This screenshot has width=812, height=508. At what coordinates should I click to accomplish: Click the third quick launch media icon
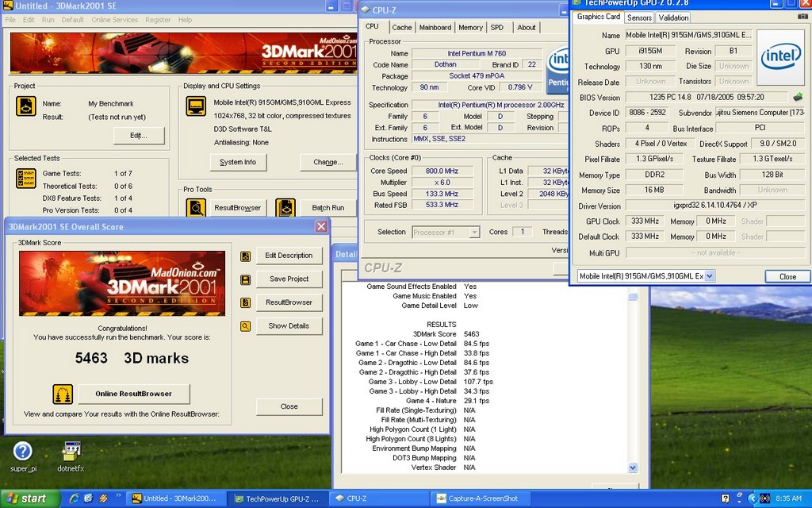pyautogui.click(x=103, y=498)
